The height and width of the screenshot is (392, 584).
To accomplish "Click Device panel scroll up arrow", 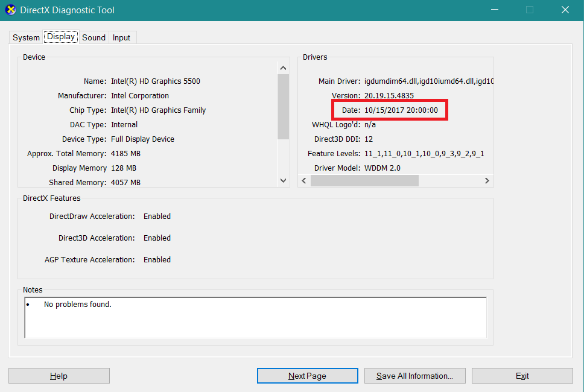I will pyautogui.click(x=283, y=68).
